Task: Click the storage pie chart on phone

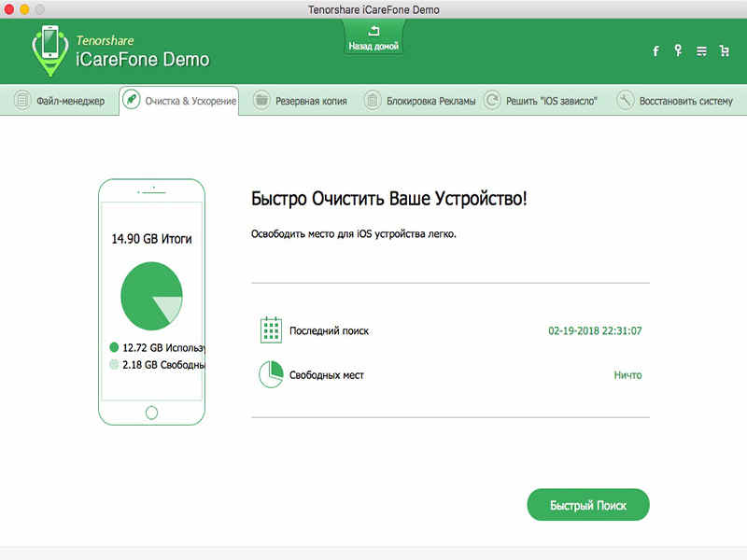Action: [151, 296]
